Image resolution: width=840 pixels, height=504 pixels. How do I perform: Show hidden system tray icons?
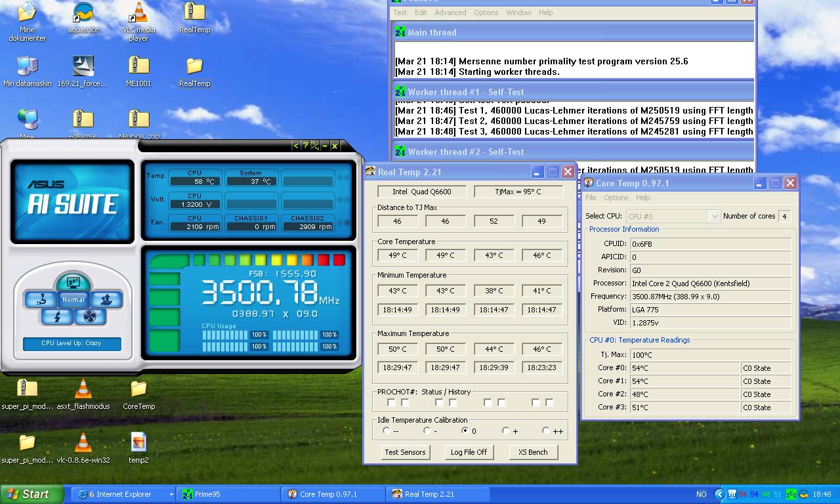pyautogui.click(x=719, y=494)
